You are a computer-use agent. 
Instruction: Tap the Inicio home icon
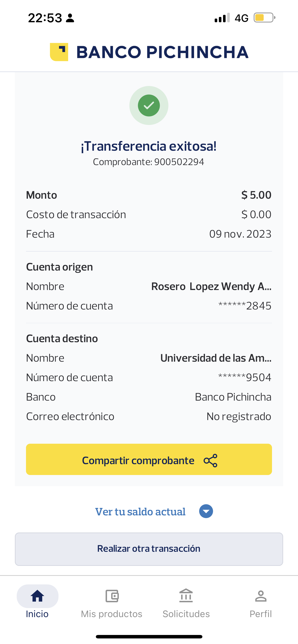tap(37, 596)
